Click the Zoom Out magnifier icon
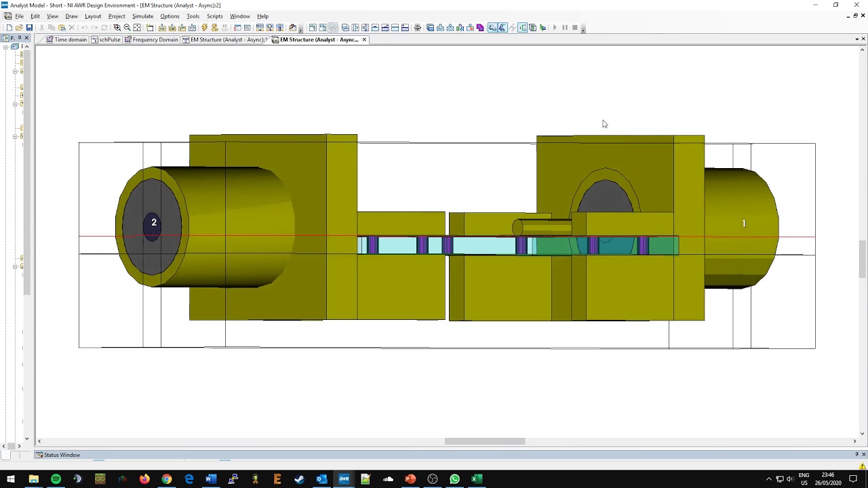This screenshot has width=868, height=488. [x=127, y=28]
